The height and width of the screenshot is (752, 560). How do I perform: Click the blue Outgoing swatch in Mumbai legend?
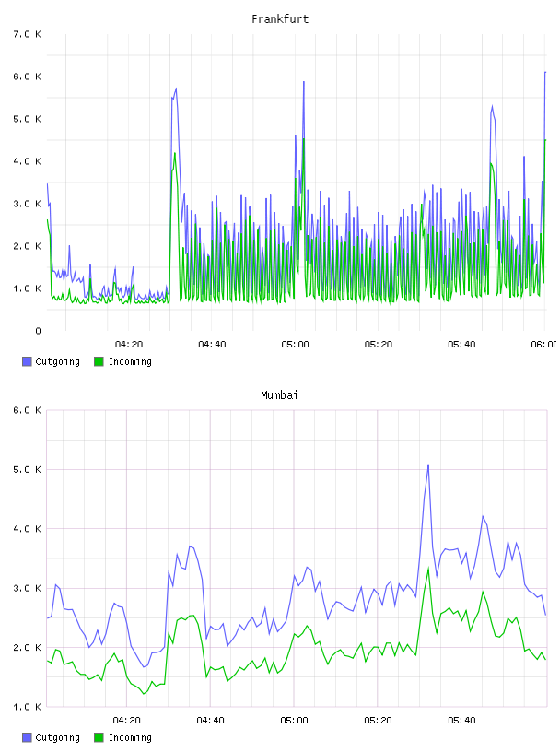click(x=27, y=737)
